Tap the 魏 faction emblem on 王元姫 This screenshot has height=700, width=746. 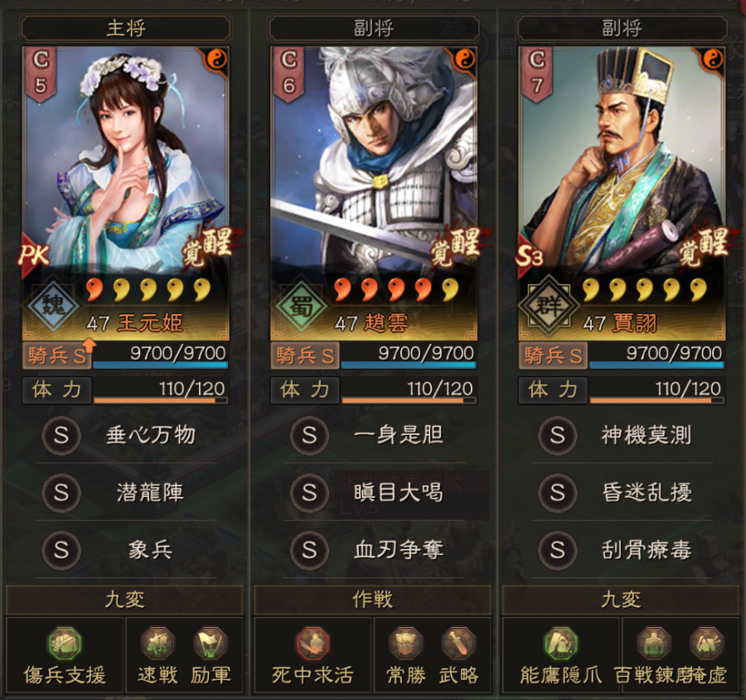[x=52, y=304]
